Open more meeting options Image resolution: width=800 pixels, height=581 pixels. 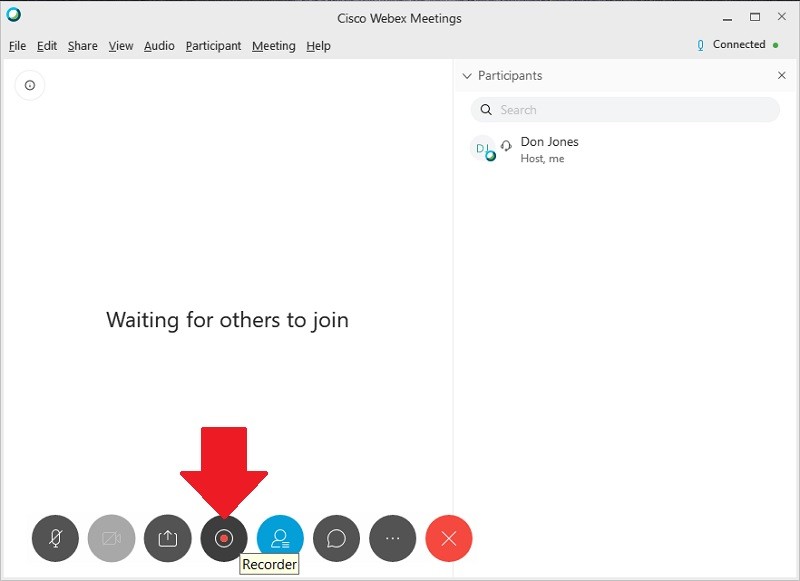tap(392, 538)
